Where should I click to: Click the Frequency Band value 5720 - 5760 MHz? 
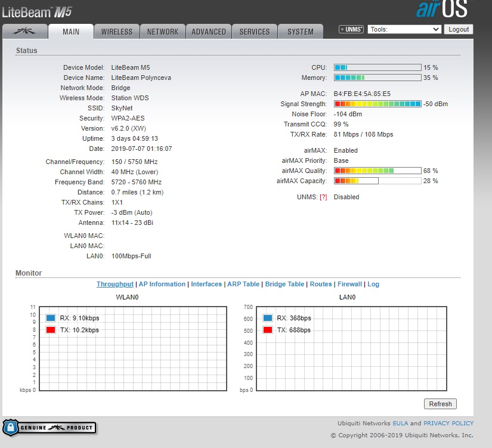pyautogui.click(x=136, y=182)
